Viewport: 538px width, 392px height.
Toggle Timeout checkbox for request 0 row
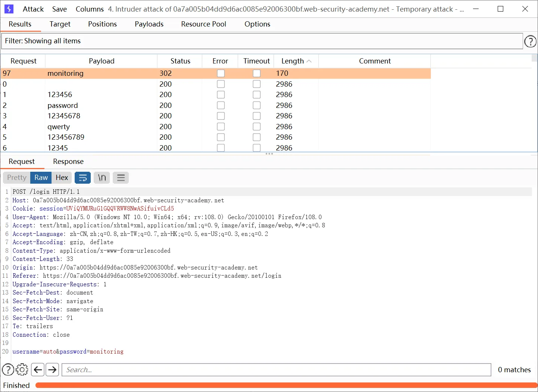[x=256, y=84]
